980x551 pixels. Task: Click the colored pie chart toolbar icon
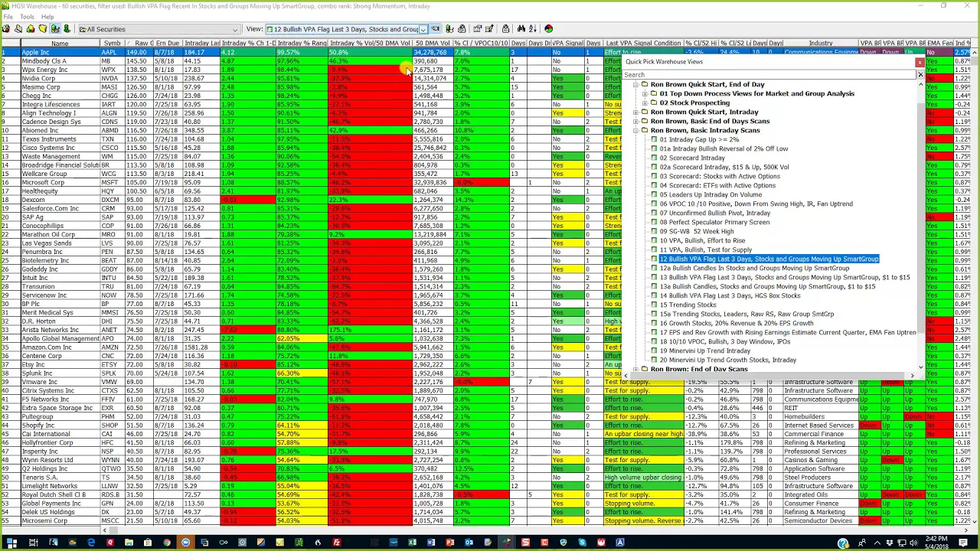click(548, 29)
